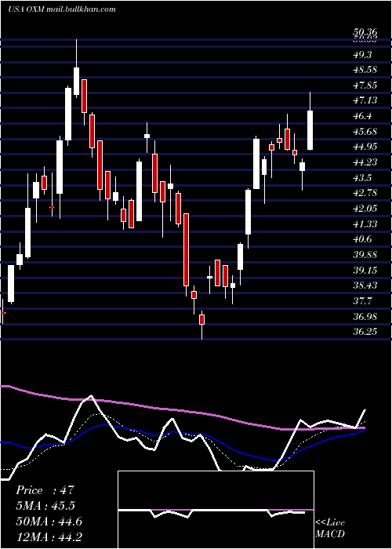Image resolution: width=392 pixels, height=549 pixels.
Task: Click the 47.85 price axis label
Action: click(365, 85)
